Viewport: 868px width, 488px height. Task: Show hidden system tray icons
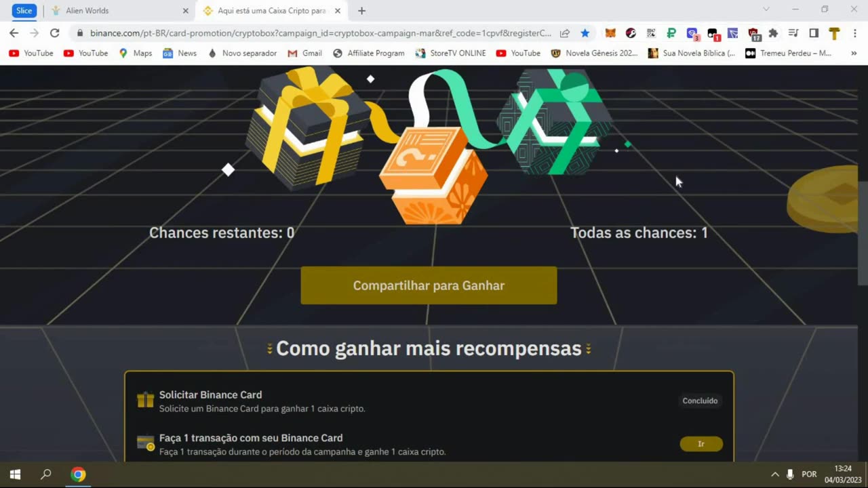(x=775, y=474)
